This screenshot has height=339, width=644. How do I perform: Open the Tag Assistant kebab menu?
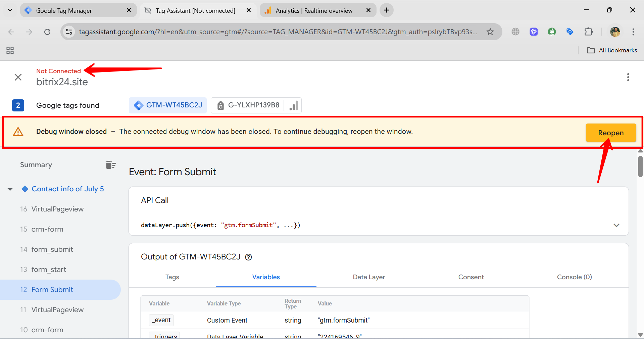628,77
